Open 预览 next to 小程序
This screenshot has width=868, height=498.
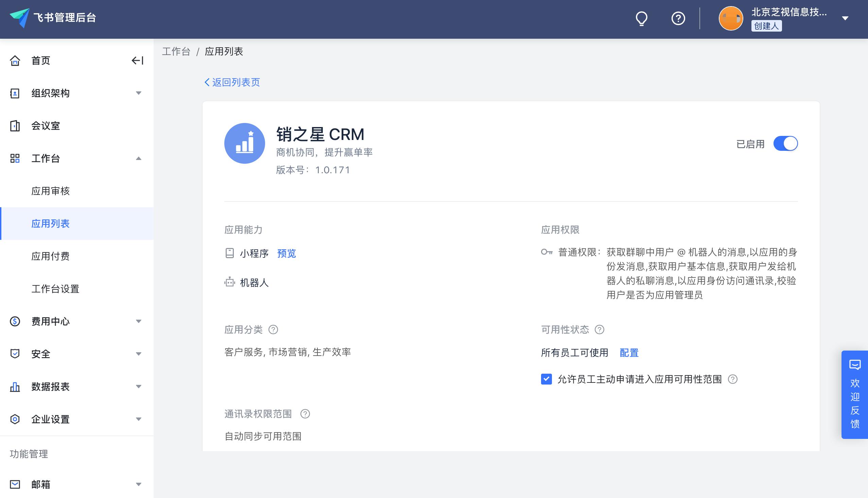(x=287, y=253)
